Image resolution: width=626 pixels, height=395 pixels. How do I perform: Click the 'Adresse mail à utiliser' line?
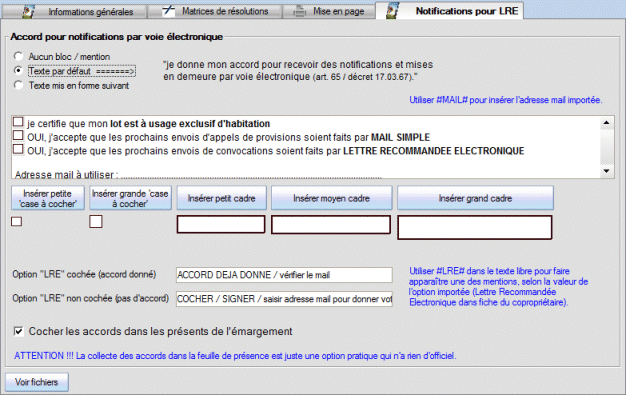[x=198, y=175]
